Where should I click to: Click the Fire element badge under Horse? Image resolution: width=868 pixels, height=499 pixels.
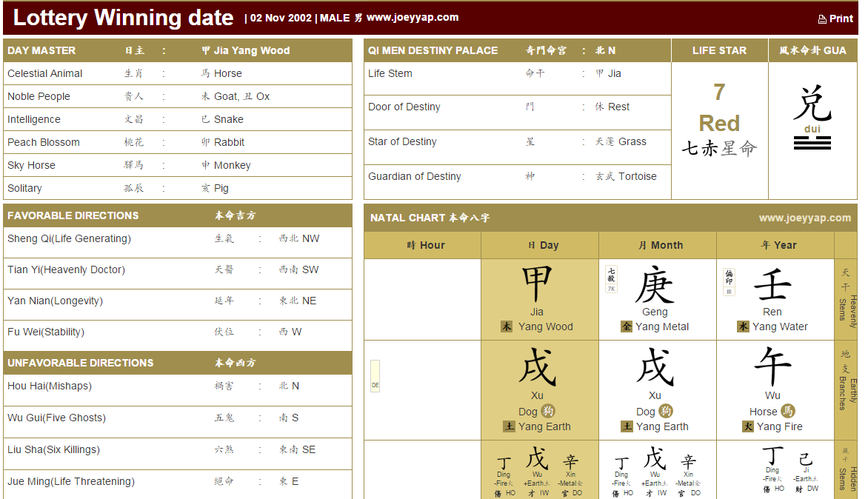pos(748,426)
